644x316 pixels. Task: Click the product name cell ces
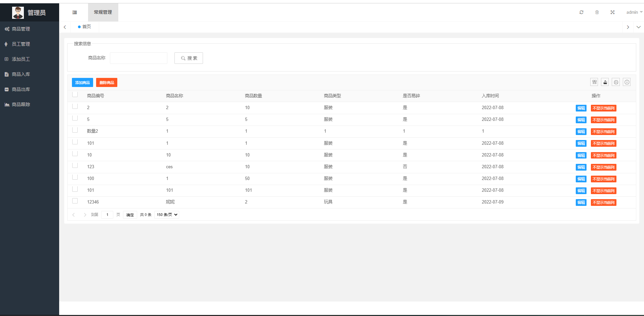click(x=169, y=167)
